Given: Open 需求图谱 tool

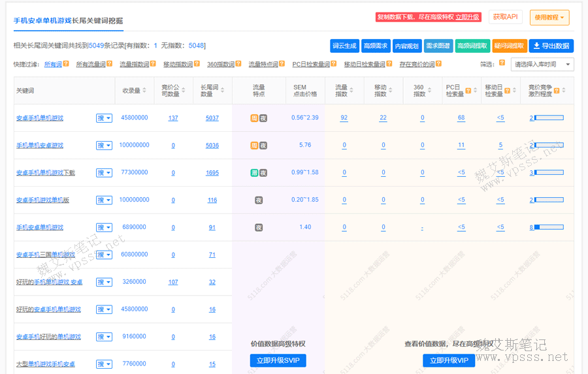Looking at the screenshot, I should coord(438,46).
